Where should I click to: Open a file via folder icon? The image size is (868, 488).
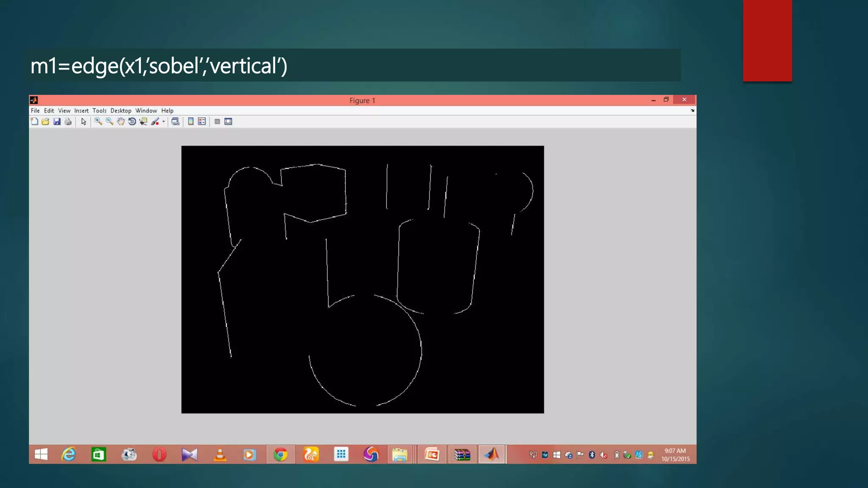point(45,122)
